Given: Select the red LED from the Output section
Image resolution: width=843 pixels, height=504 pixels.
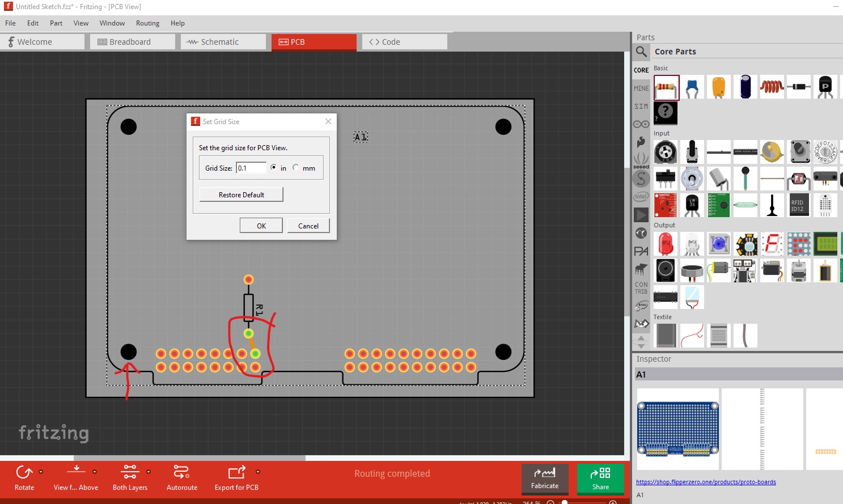Looking at the screenshot, I should pos(666,244).
